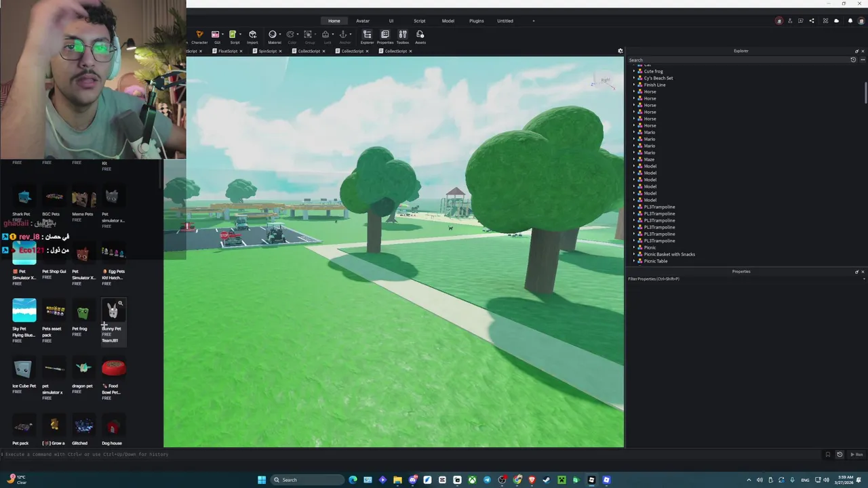This screenshot has width=868, height=488.
Task: Pop out the Explorer panel
Action: click(856, 51)
